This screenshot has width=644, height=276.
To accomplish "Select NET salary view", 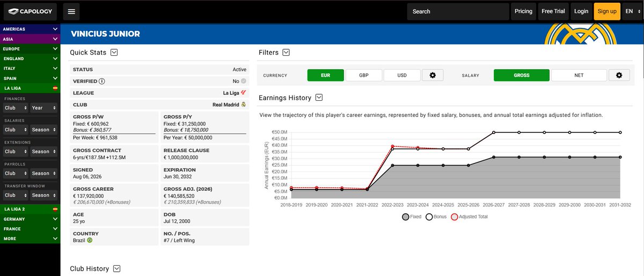I will click(x=579, y=76).
